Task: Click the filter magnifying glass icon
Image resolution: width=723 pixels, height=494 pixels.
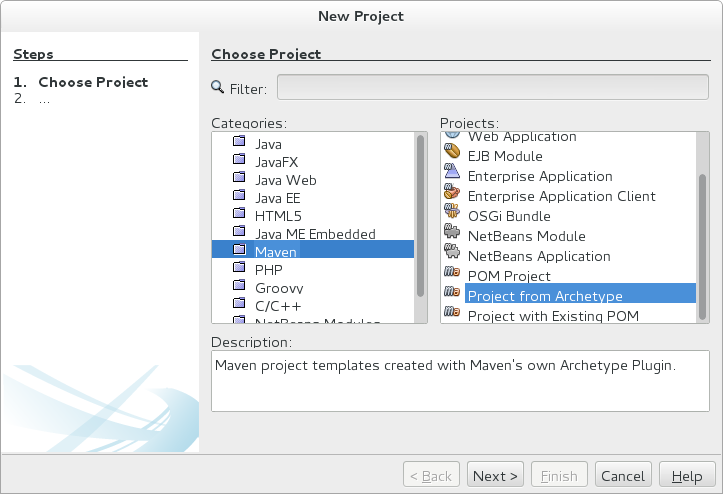Action: tap(218, 88)
